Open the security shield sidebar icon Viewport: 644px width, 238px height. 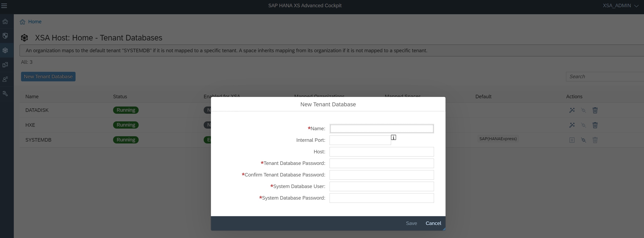(5, 36)
